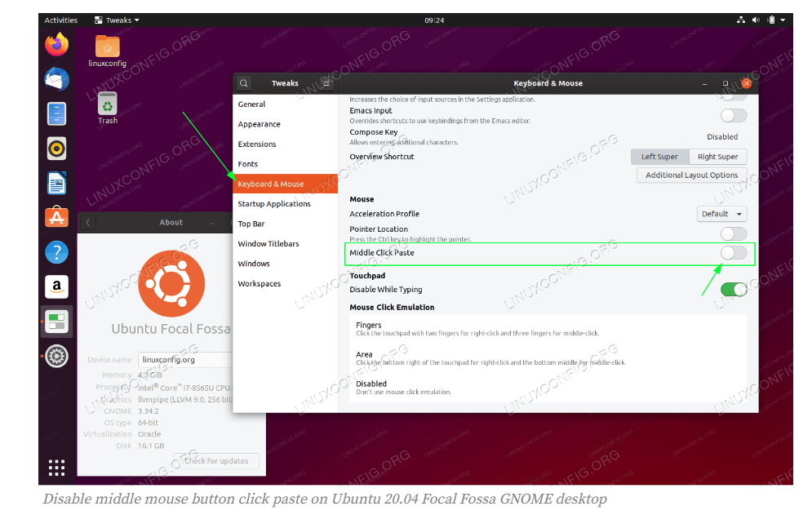
Task: Launch LibreOffice Writer from the dock
Action: pos(56,183)
